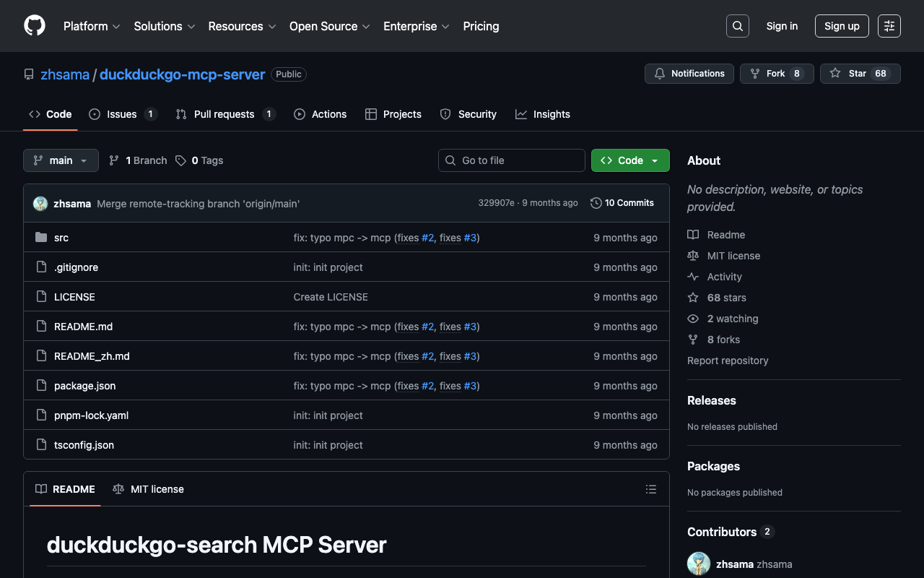Click the tags icon beside 0 Tags
This screenshot has height=578, width=924.
pos(181,160)
